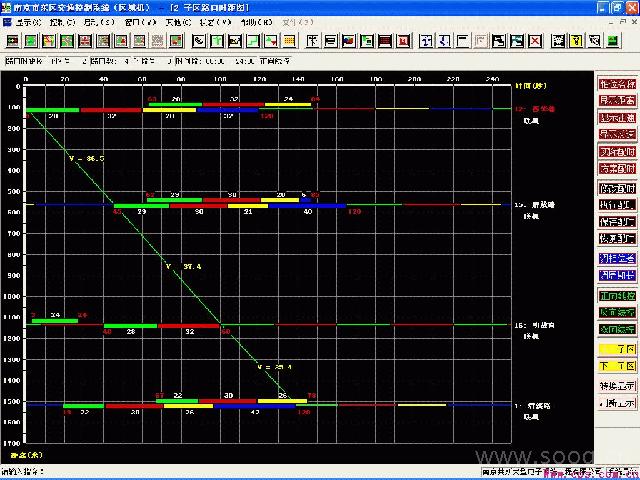Image resolution: width=640 pixels, height=480 pixels.
Task: Click the upper blue button in right panel
Action: point(616,257)
